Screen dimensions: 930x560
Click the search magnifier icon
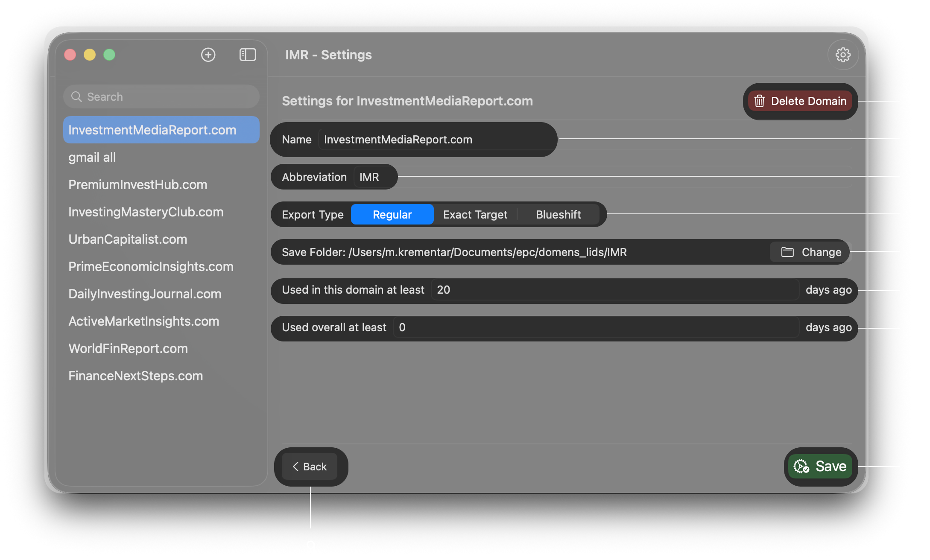coord(76,96)
